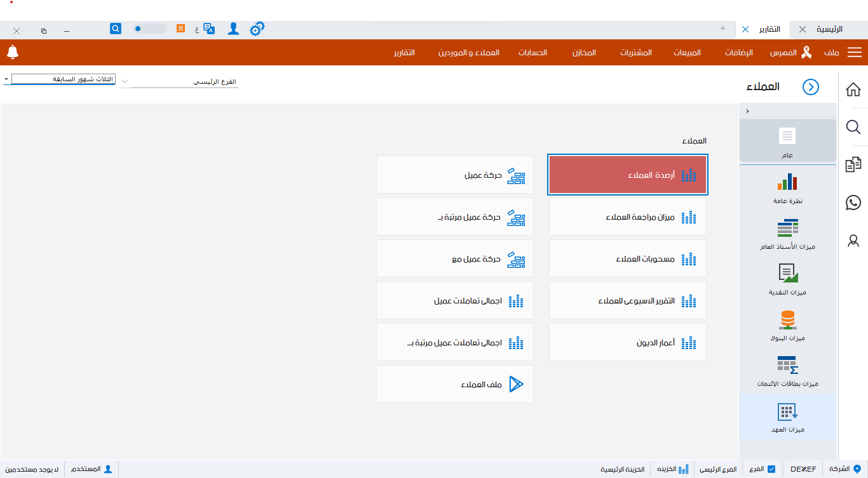The image size is (868, 478).
Task: Click the circled back arrow beside العملاء
Action: point(811,87)
